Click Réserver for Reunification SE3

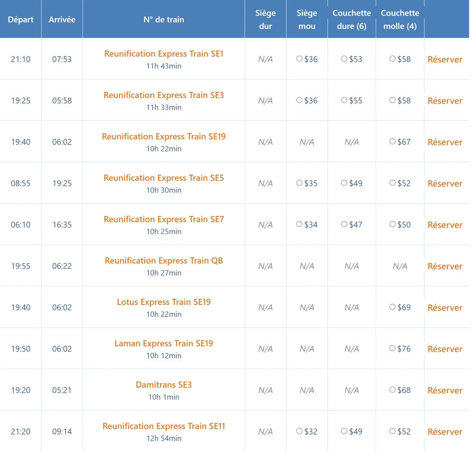[x=445, y=101]
